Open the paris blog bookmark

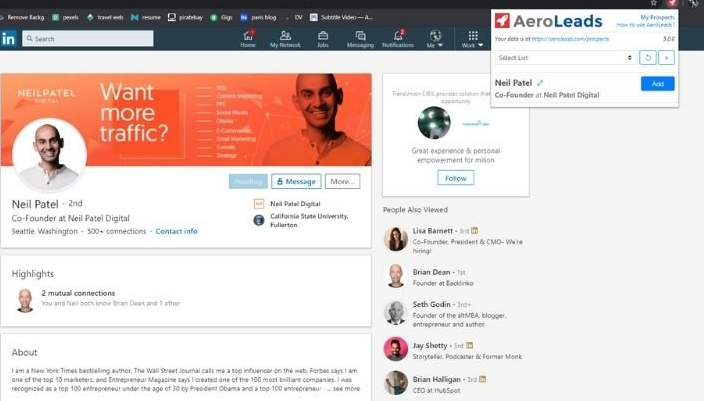(x=259, y=18)
